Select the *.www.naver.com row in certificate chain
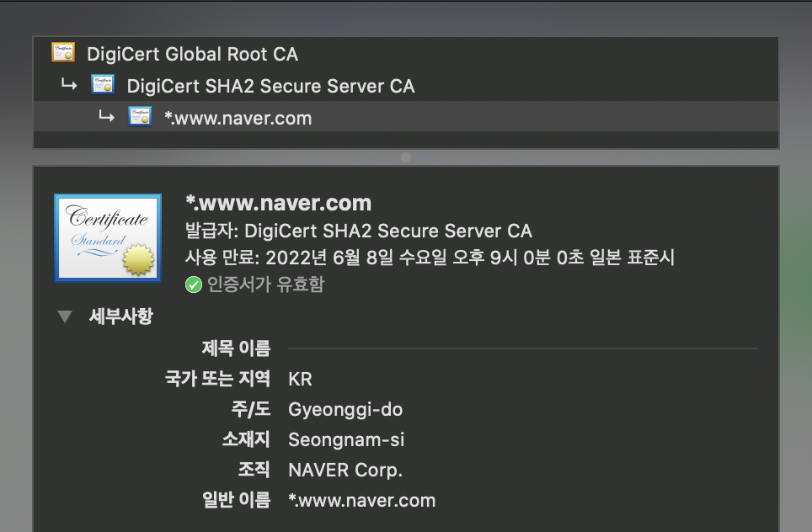Image resolution: width=812 pixels, height=532 pixels. [405, 116]
